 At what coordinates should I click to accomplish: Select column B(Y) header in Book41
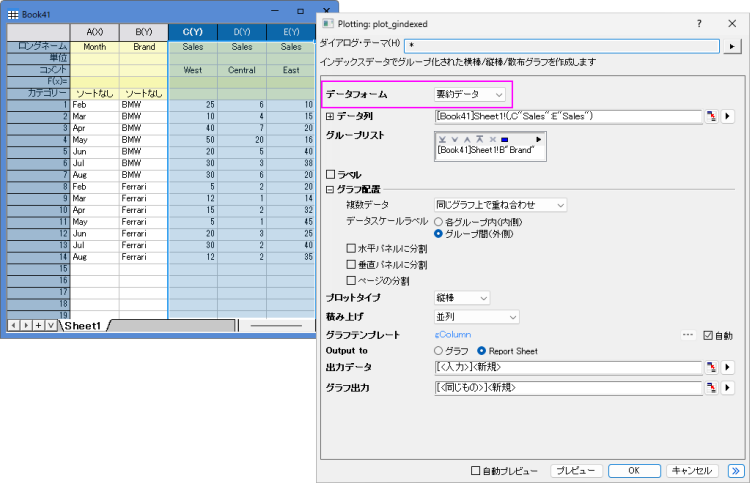[144, 32]
